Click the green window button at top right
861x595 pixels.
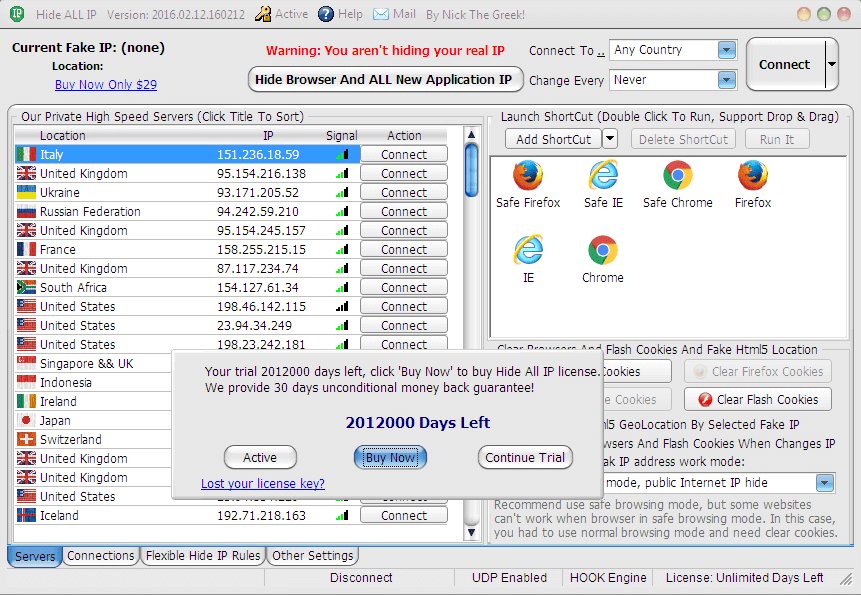tap(824, 14)
